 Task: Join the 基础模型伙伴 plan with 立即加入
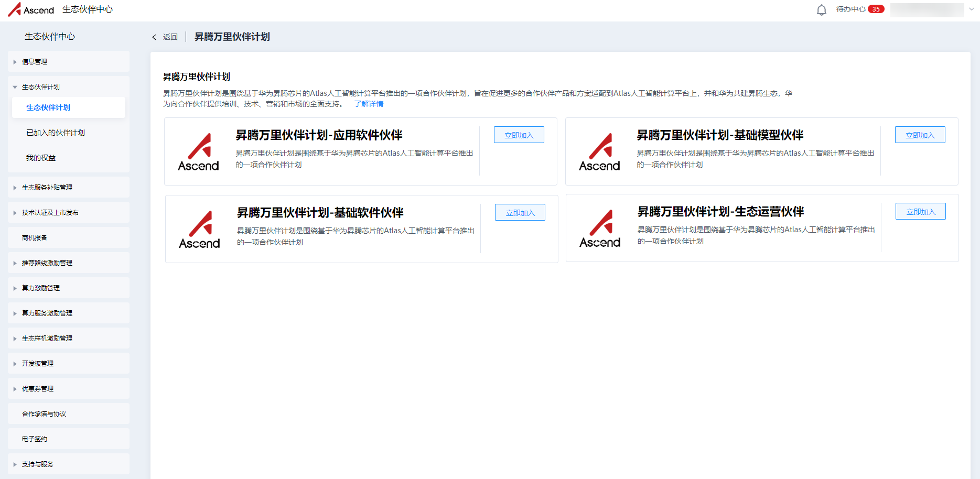click(920, 135)
